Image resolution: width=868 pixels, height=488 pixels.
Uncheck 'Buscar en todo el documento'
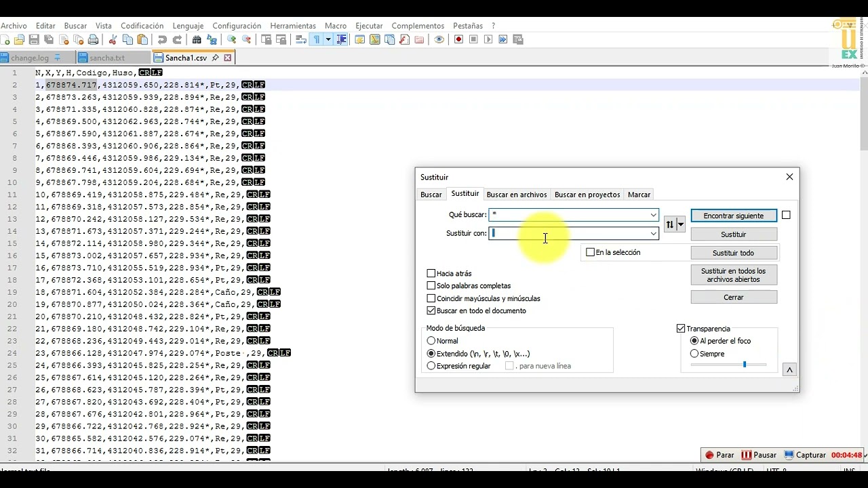(x=431, y=310)
